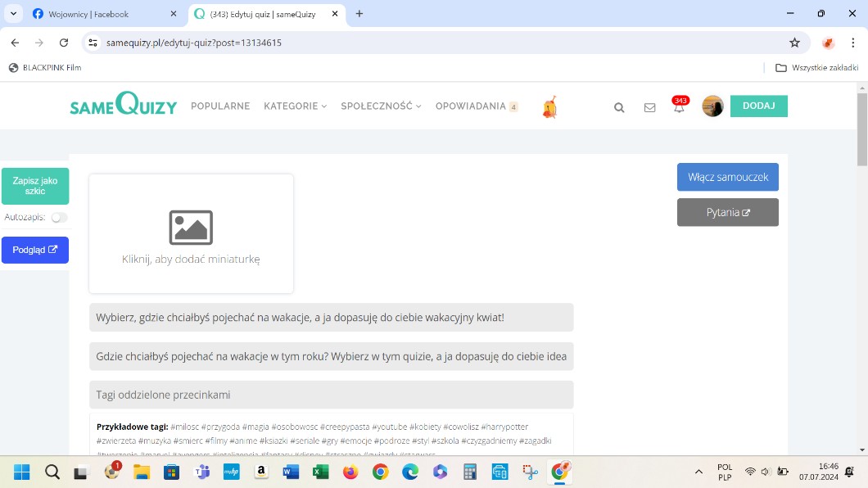Screen dimensions: 868x488
Task: Expand the SPOŁECZNOŚĆ dropdown menu
Action: point(381,106)
